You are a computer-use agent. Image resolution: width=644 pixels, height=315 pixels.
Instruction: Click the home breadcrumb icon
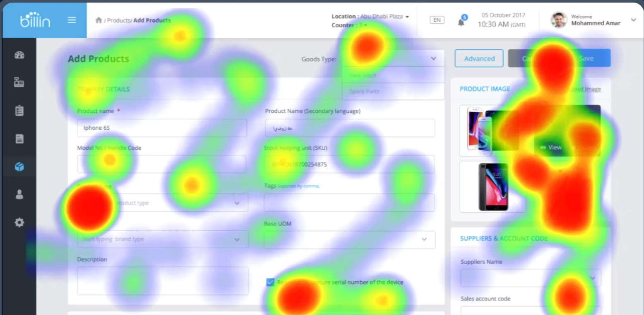click(x=99, y=20)
